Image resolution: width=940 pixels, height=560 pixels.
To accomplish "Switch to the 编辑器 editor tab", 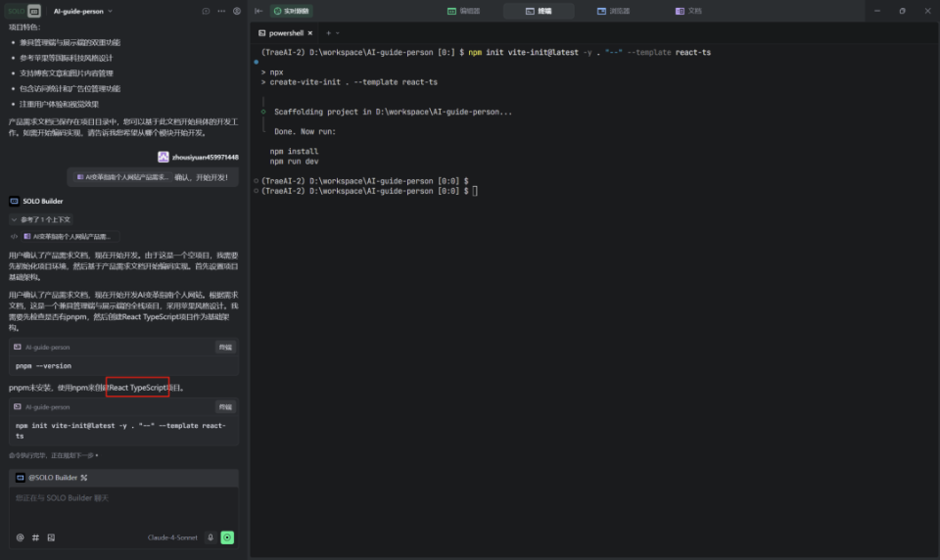I will tap(464, 11).
